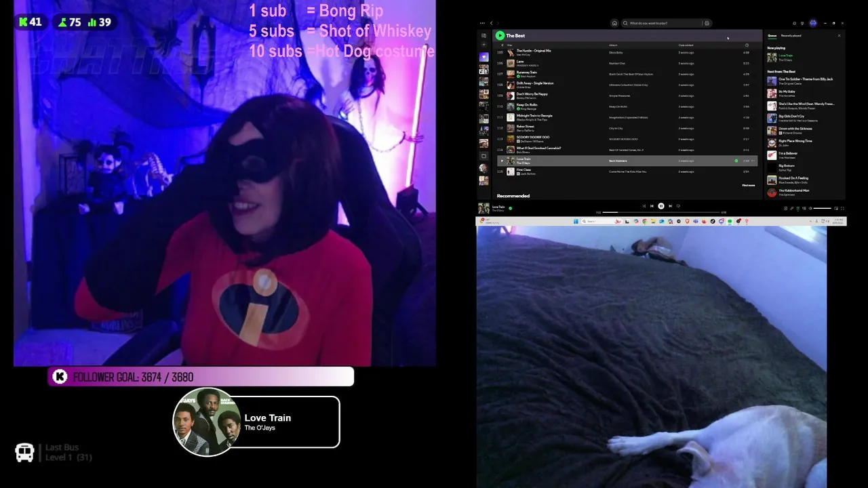Switch to the Queue tab
868x488 pixels.
point(772,35)
